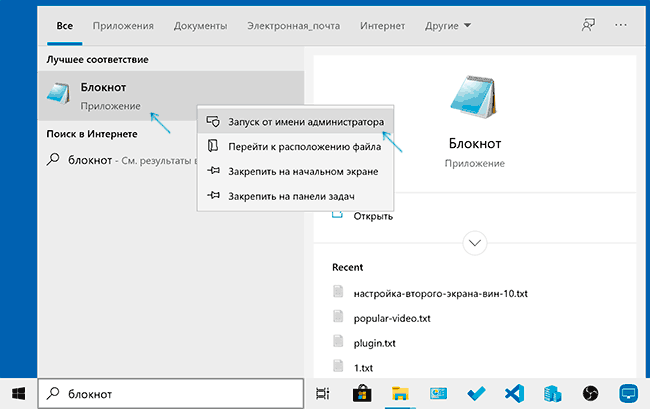Screen dimensions: 650x409
Task: Click the search box containing блокнот
Action: 171,393
